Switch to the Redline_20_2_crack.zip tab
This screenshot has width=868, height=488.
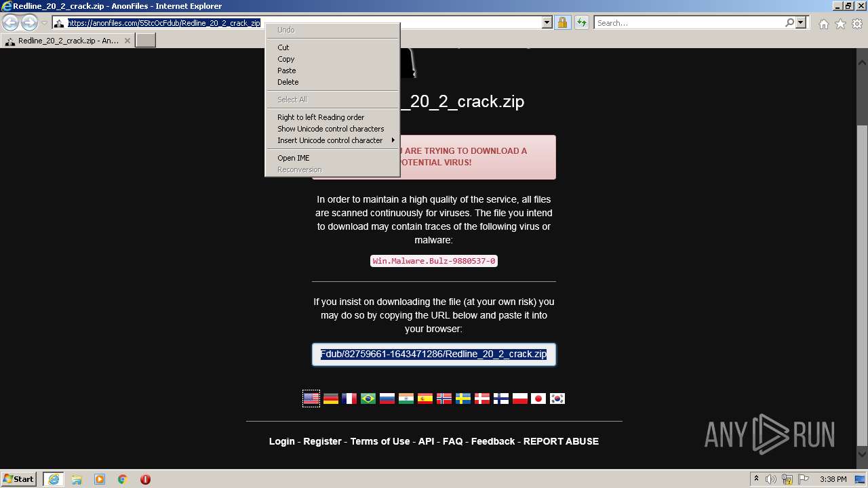coord(67,41)
